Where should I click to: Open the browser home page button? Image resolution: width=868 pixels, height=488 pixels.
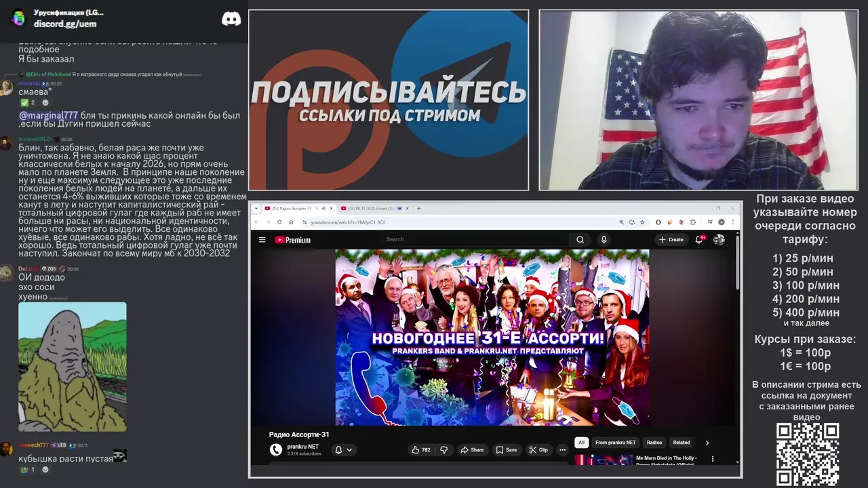coord(291,222)
